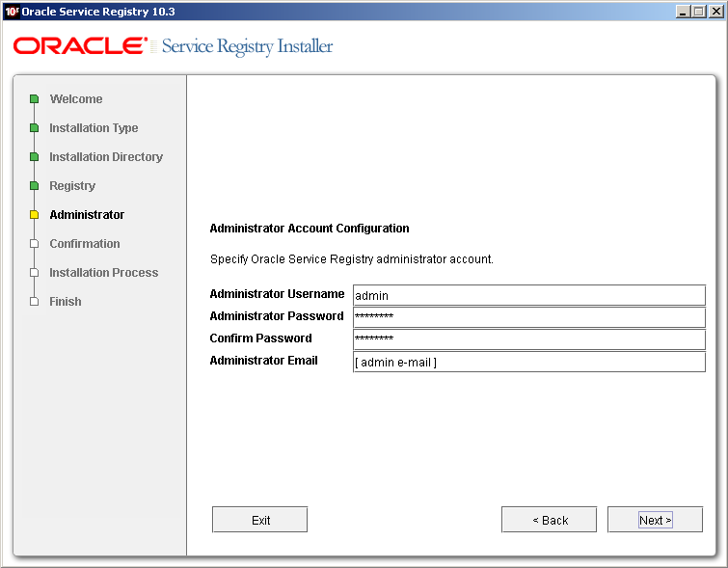
Task: Click the Confirmation step marker
Action: (x=34, y=244)
